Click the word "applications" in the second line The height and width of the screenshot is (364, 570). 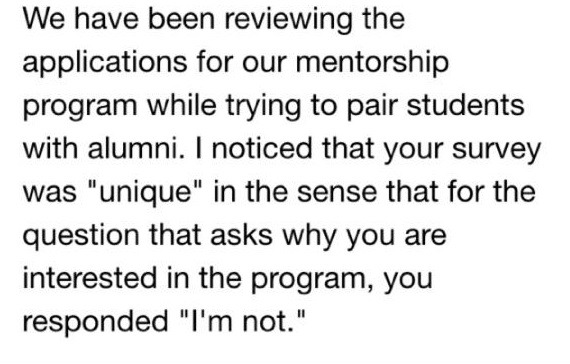105,65
